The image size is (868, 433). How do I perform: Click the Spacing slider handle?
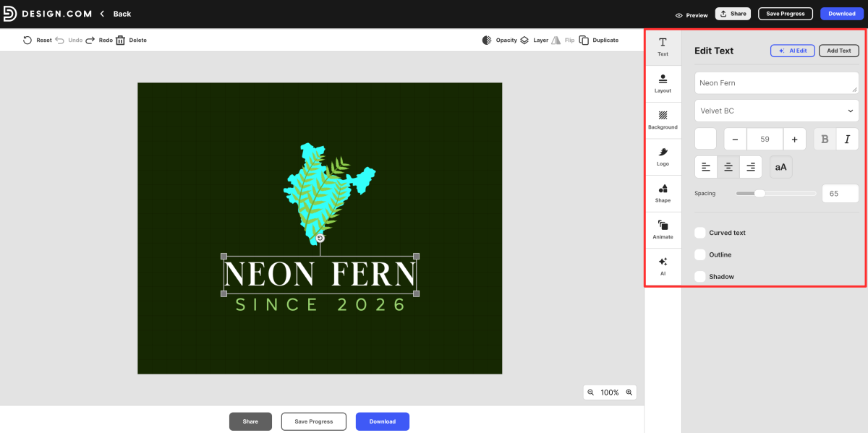point(759,193)
